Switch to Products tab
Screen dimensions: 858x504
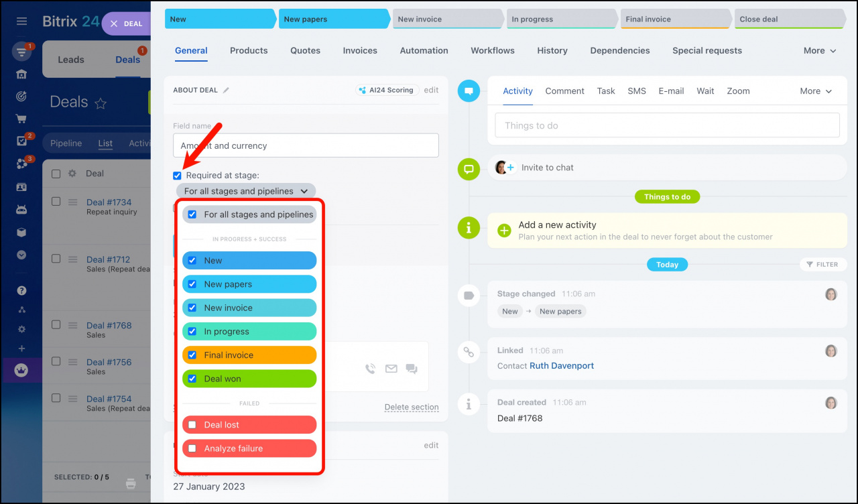point(249,50)
